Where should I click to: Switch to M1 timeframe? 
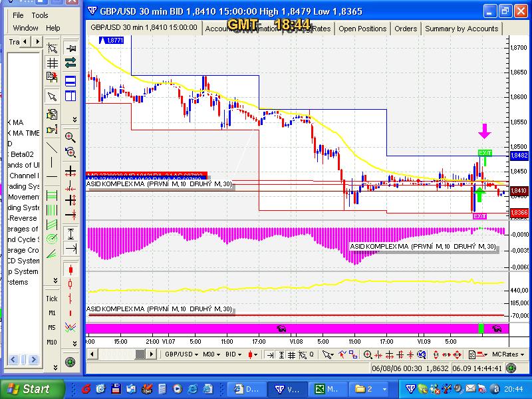52,313
